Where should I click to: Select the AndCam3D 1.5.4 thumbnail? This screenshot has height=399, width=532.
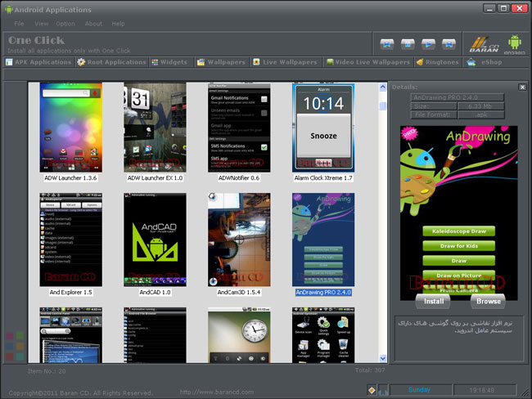click(x=239, y=240)
